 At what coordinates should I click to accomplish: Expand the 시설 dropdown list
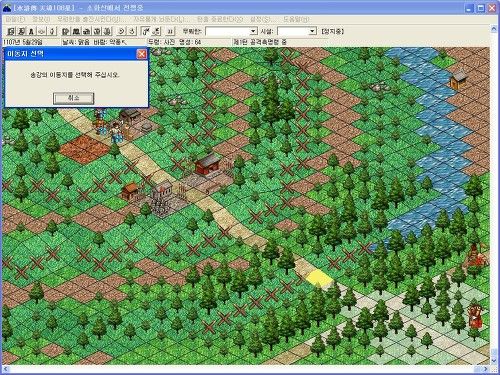tap(312, 31)
